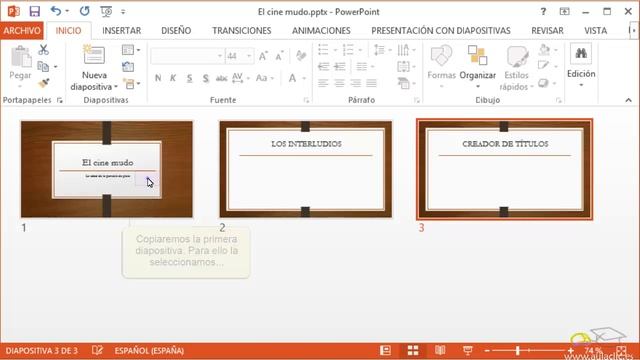Pick font color A button
The width and height of the screenshot is (640, 360).
point(292,78)
